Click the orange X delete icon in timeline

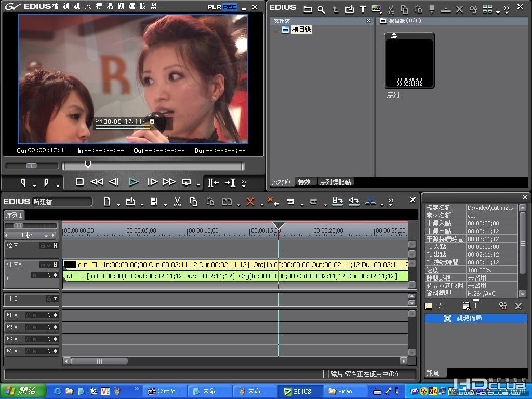pos(250,202)
